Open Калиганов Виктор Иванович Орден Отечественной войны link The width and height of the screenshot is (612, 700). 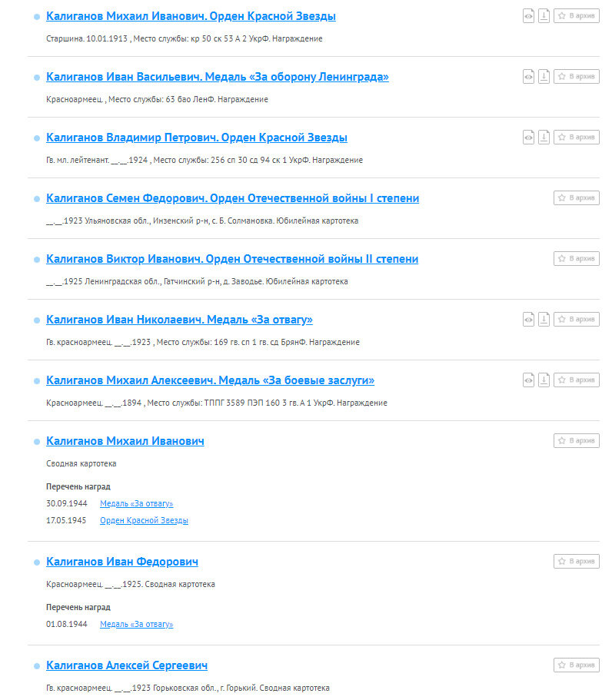232,259
